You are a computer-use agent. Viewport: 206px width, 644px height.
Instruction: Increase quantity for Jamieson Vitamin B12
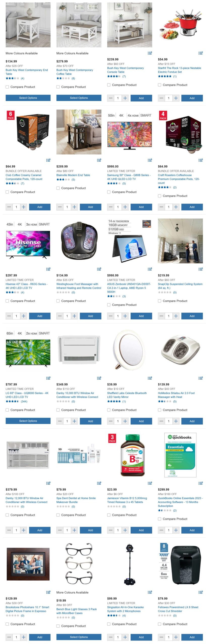[x=125, y=530]
